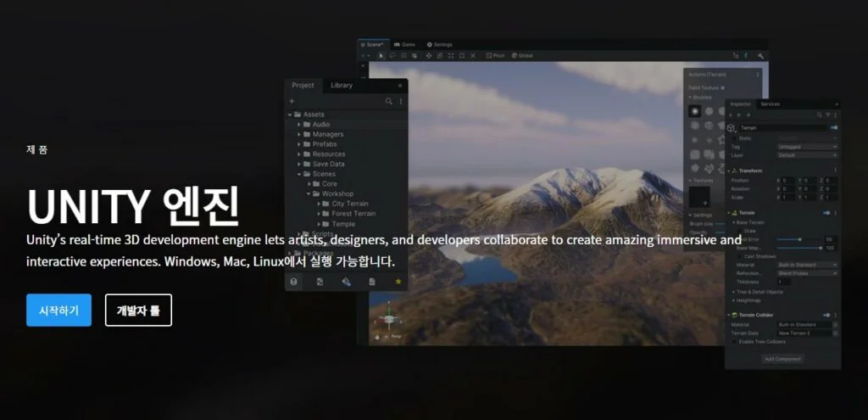The image size is (868, 420).
Task: Expand Tree & Detail Objects section
Action: (733, 291)
